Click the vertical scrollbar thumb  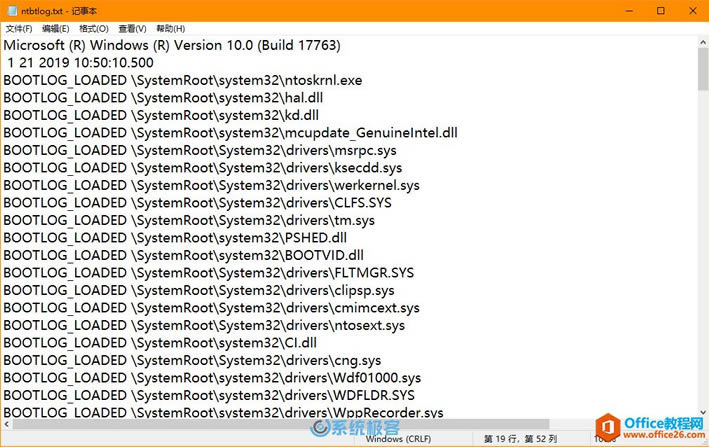[x=703, y=69]
